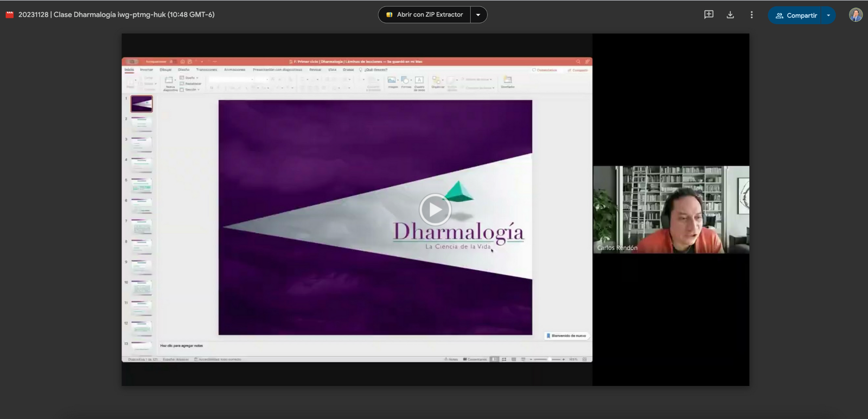
Task: Click the red video file icon beside the title
Action: point(9,15)
